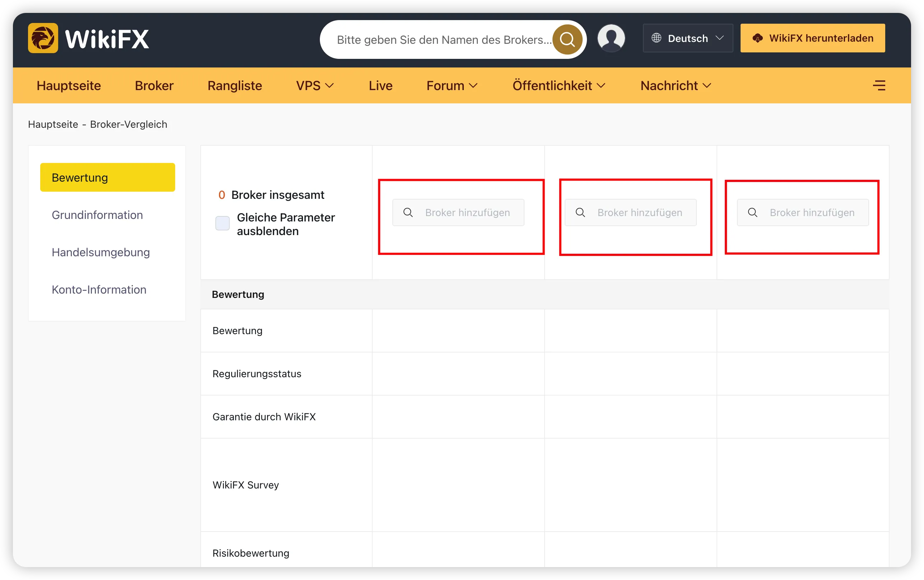Expand the Öffentlichkeit menu chevron
The height and width of the screenshot is (580, 924).
601,85
